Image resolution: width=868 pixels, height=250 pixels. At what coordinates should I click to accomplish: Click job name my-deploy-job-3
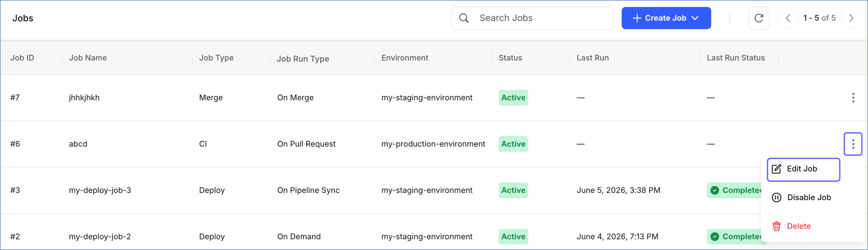pyautogui.click(x=100, y=190)
